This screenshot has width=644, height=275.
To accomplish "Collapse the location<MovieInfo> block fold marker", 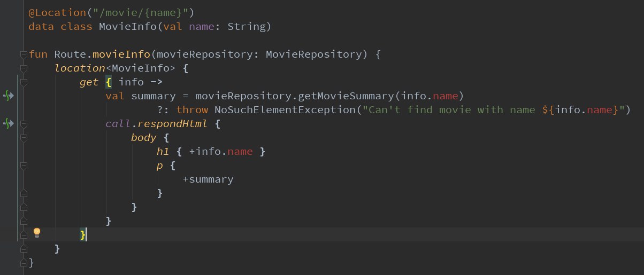I will 23,68.
